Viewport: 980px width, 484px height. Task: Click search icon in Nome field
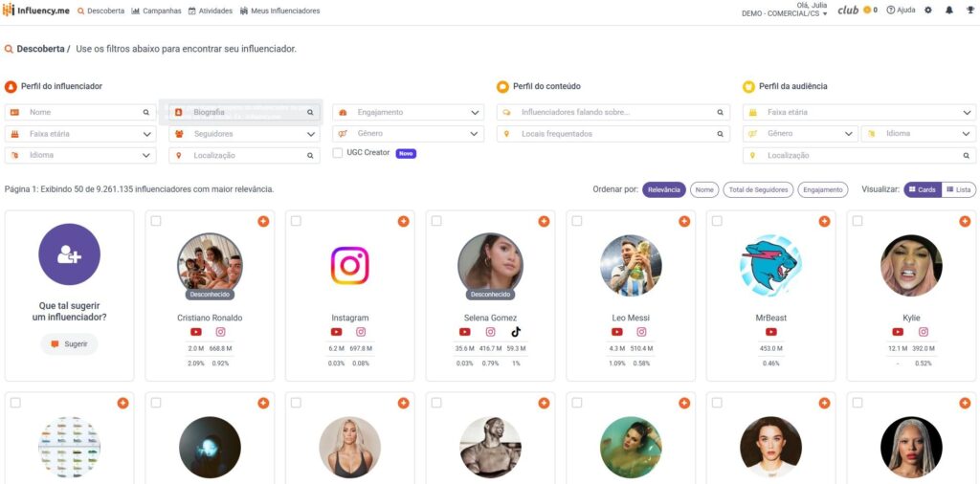[146, 113]
